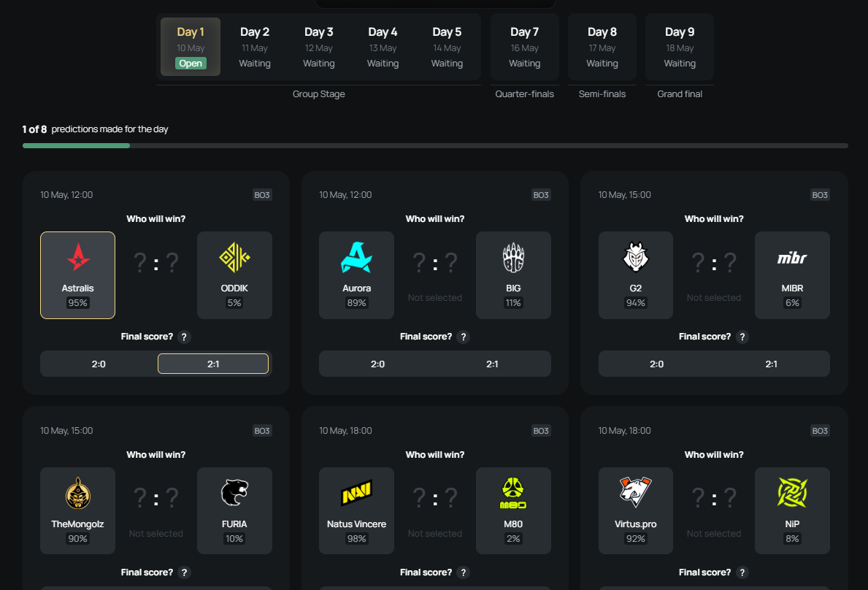Click the BO3 badge in Virtus.pro match

[x=820, y=431]
